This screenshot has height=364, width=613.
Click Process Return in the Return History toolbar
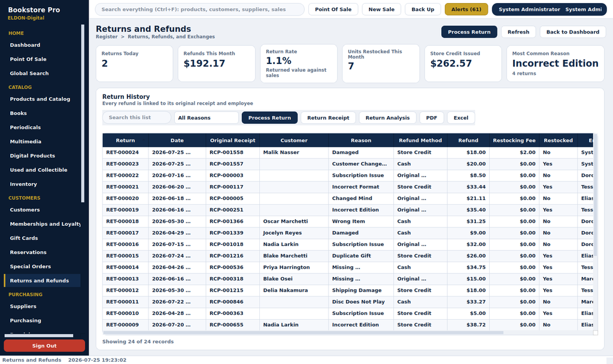point(269,118)
